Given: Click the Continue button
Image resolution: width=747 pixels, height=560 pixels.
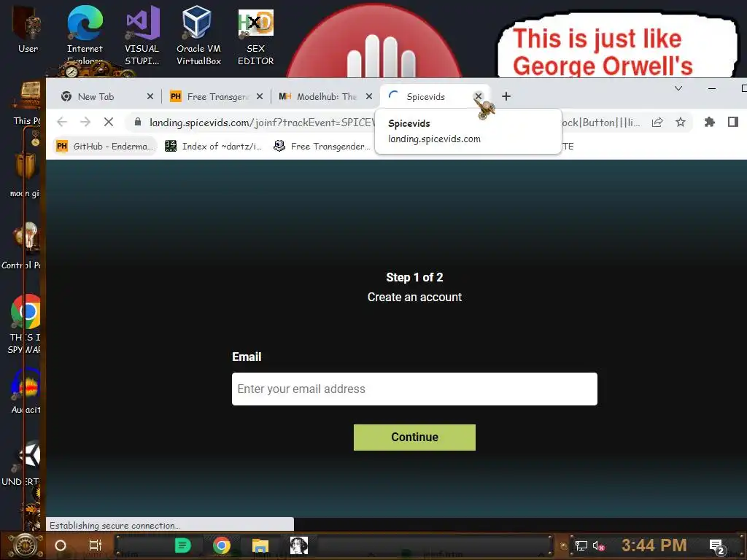Looking at the screenshot, I should [x=414, y=437].
